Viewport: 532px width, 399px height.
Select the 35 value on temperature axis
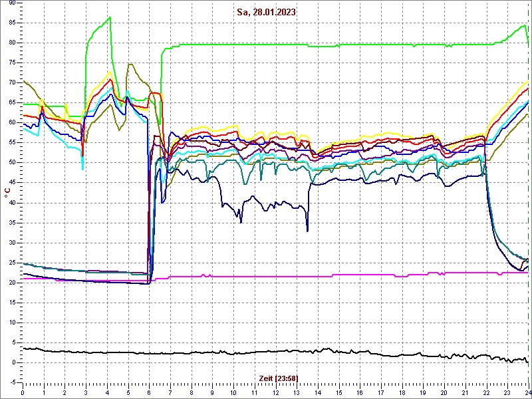[11, 223]
